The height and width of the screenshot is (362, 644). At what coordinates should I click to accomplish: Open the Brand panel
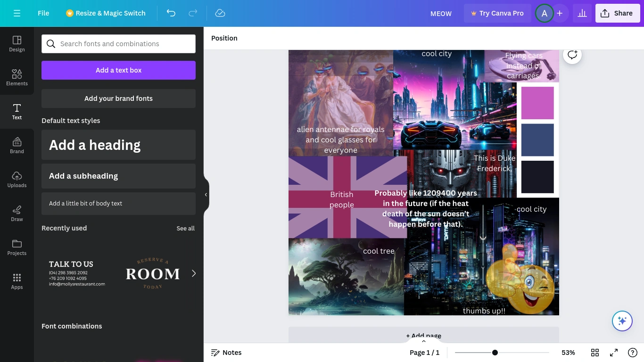17,145
